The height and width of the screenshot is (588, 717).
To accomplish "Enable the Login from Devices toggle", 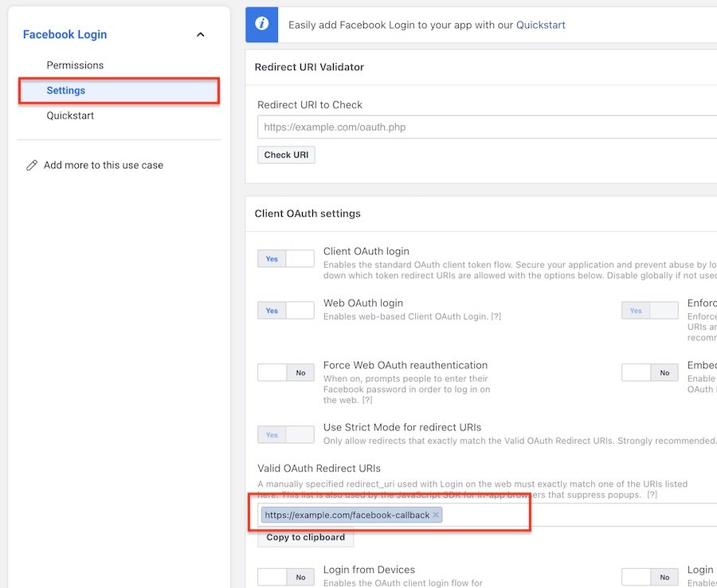I will point(286,576).
